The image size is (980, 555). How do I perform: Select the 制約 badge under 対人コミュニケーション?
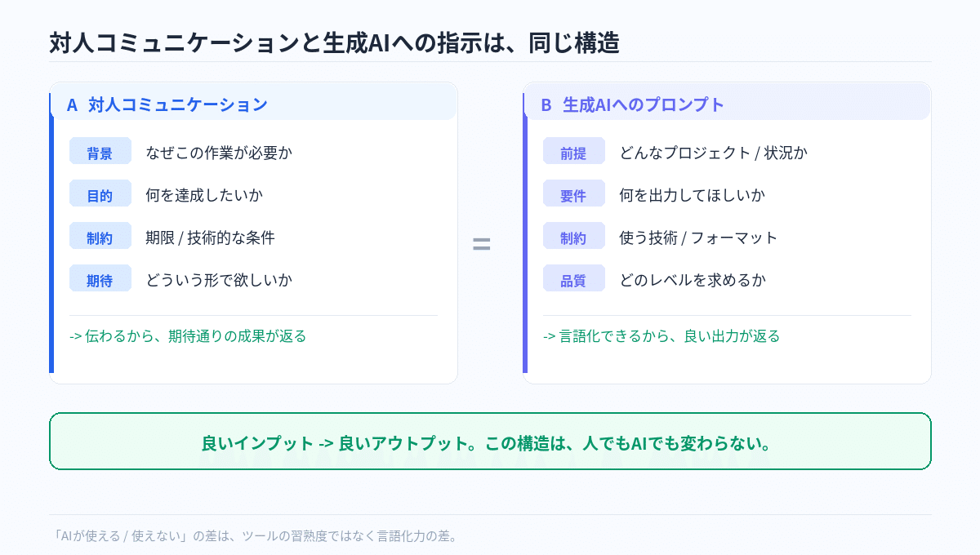click(100, 236)
